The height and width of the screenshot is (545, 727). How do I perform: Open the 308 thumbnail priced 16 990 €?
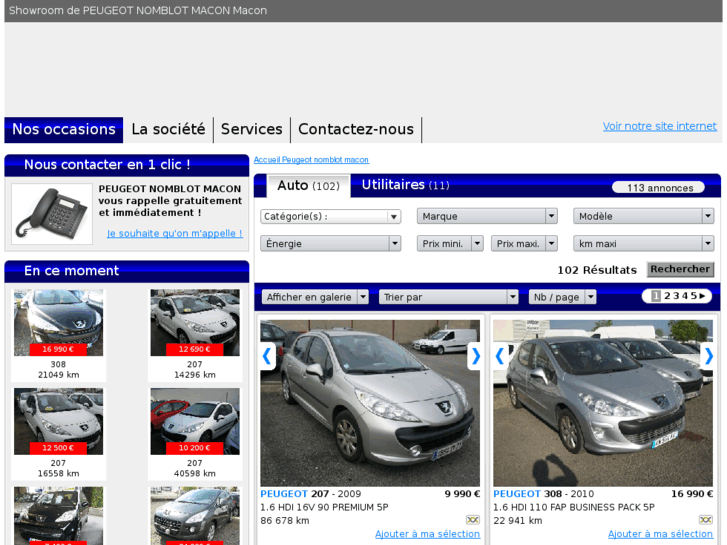(x=58, y=323)
